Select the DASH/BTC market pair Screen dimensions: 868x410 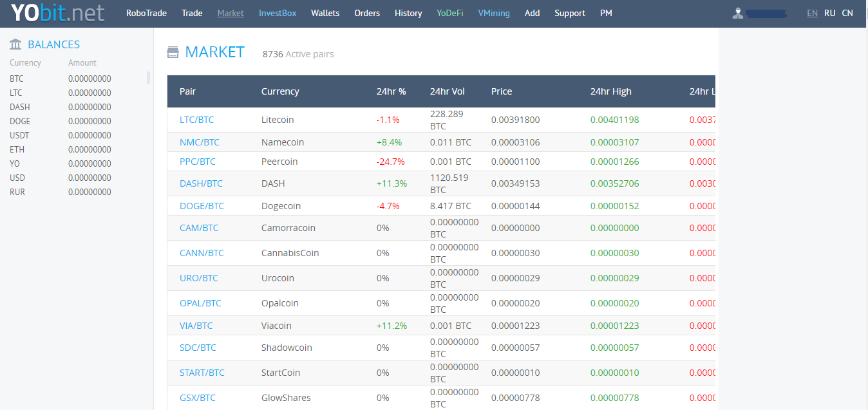[x=201, y=183]
